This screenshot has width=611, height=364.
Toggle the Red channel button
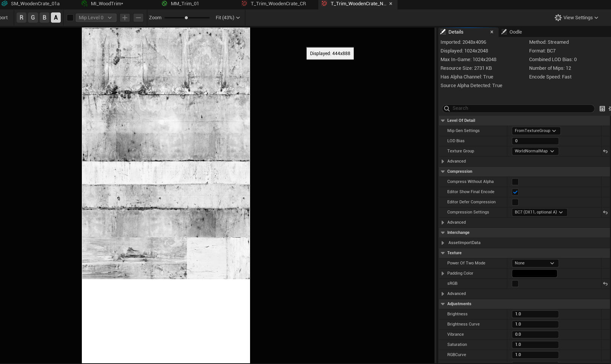21,18
